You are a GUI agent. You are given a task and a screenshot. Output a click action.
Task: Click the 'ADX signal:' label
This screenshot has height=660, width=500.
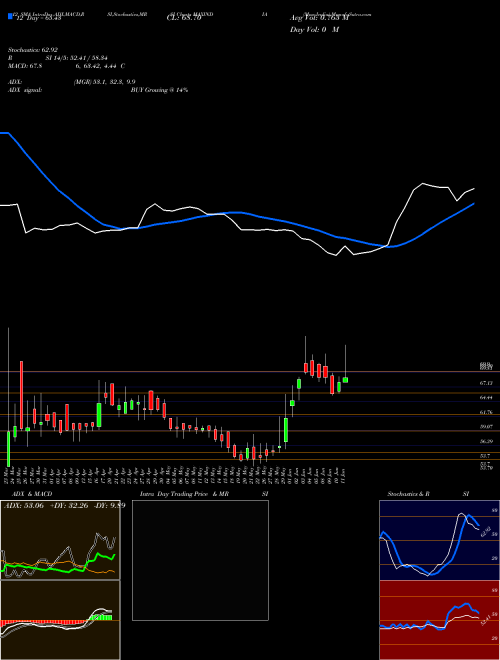[25, 90]
